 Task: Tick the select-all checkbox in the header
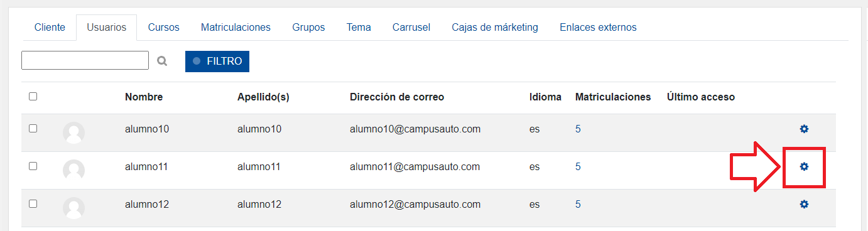[x=33, y=97]
